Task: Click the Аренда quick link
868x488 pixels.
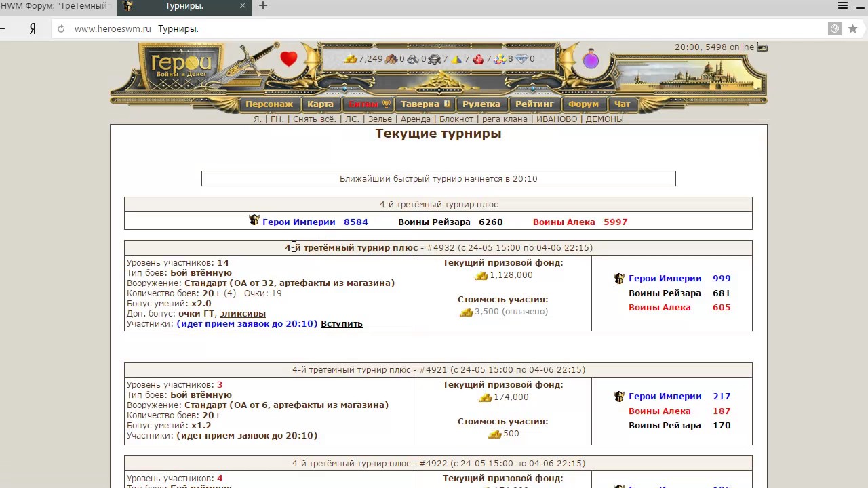Action: click(416, 119)
